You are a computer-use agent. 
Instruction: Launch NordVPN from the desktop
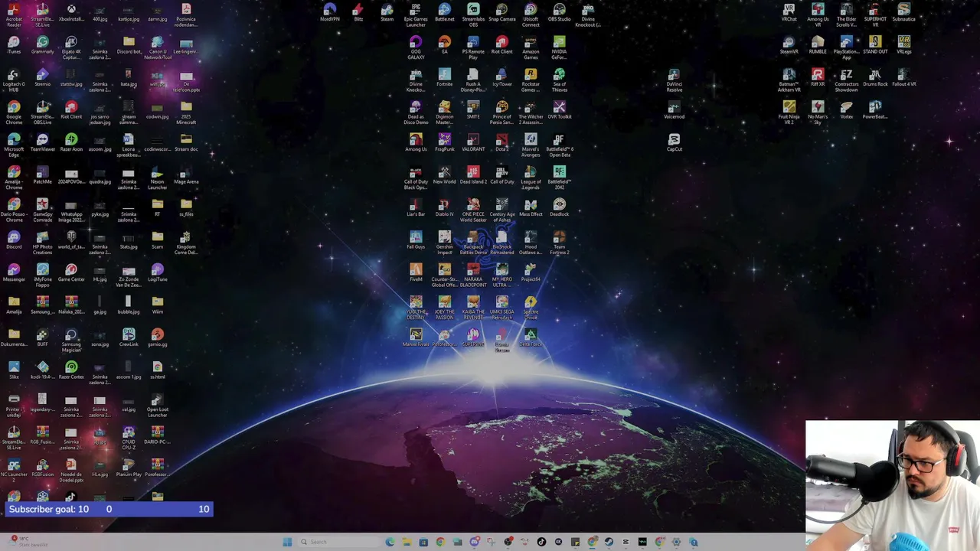pos(330,12)
